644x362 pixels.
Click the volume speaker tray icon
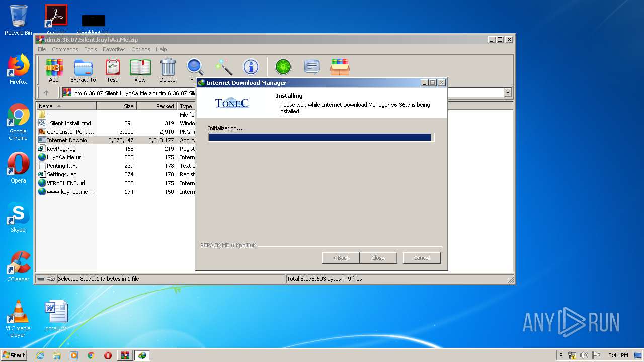pyautogui.click(x=584, y=355)
